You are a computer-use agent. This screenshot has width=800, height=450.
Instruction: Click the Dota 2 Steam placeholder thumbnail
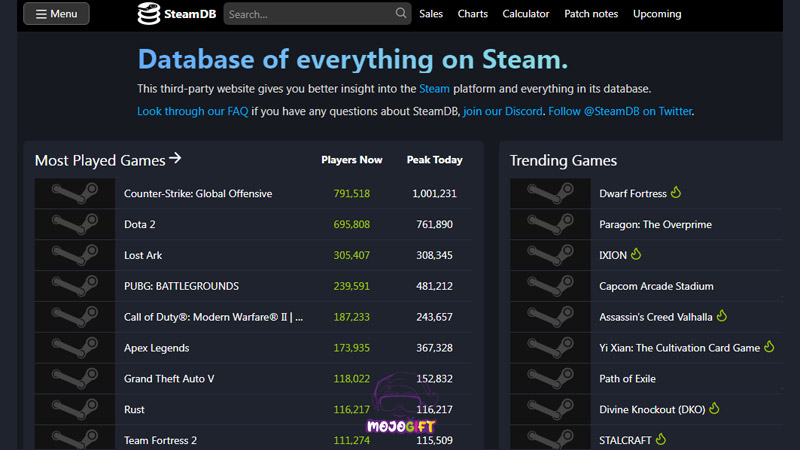tap(75, 225)
